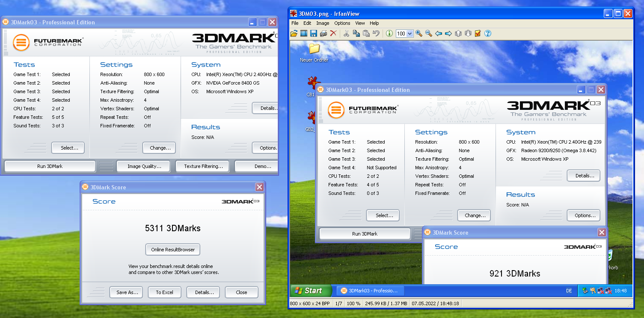The height and width of the screenshot is (318, 644).
Task: Click Run 3DMark in the left 3DMark03 window
Action: point(50,166)
